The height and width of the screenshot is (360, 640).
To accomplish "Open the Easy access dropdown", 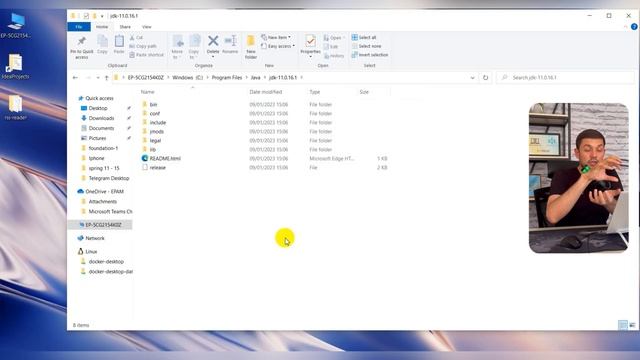I will tap(278, 46).
